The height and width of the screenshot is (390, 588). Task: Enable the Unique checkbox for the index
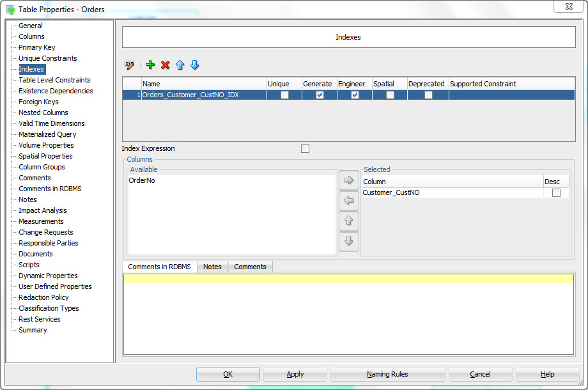click(283, 93)
